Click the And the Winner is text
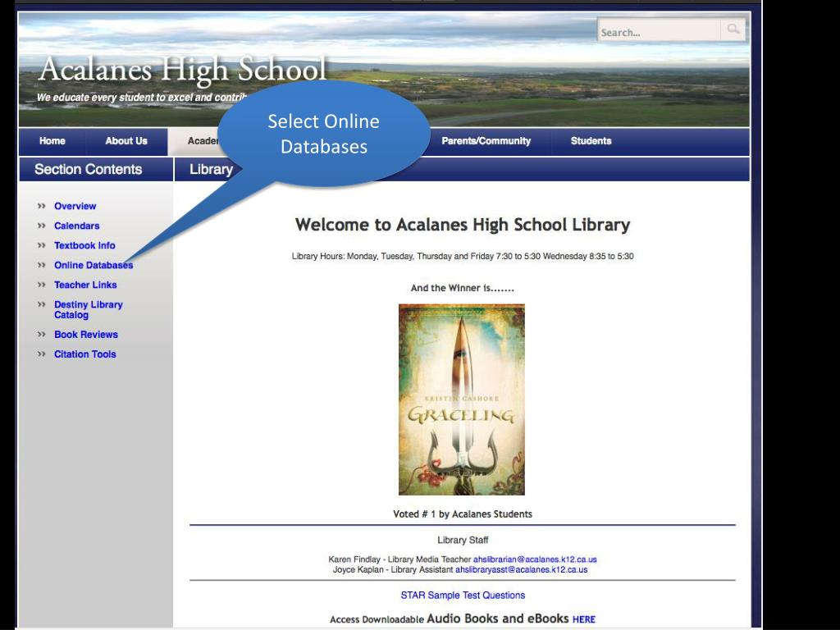This screenshot has height=630, width=840. point(463,288)
